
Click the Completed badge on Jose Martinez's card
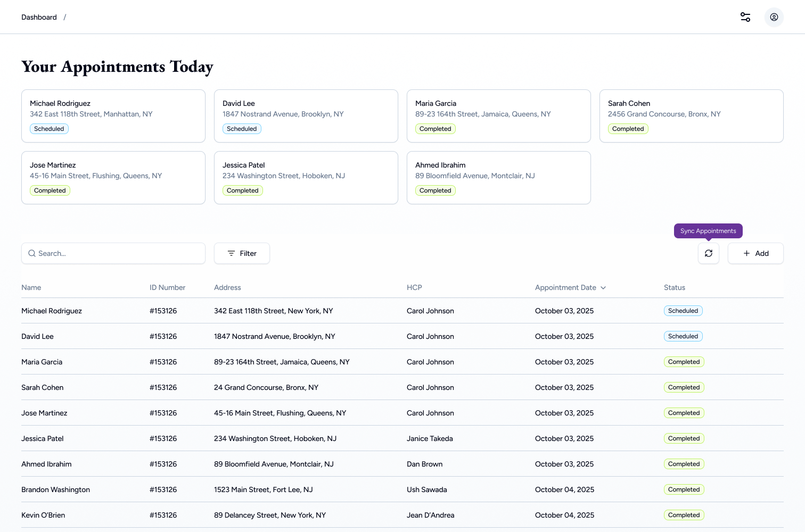click(50, 190)
